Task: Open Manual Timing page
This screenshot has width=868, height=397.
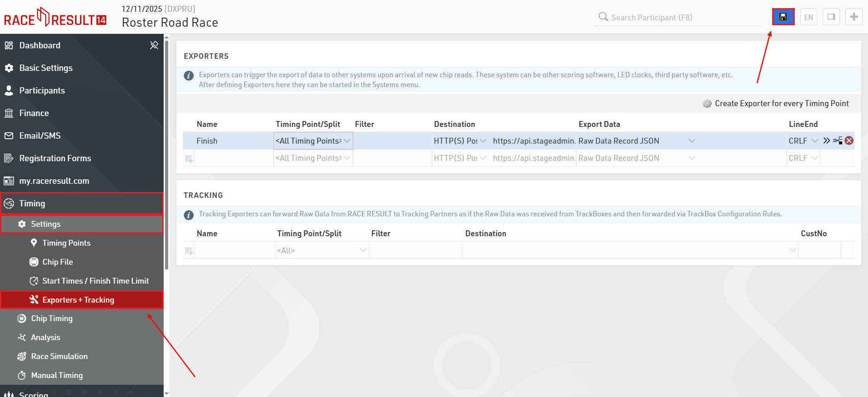Action: point(81,375)
